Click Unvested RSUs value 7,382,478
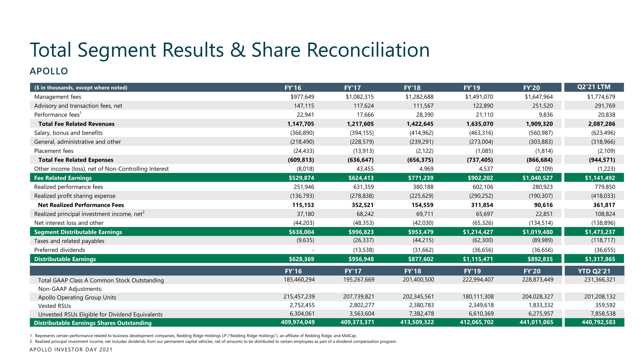The width and height of the screenshot is (644, 362). [x=421, y=313]
